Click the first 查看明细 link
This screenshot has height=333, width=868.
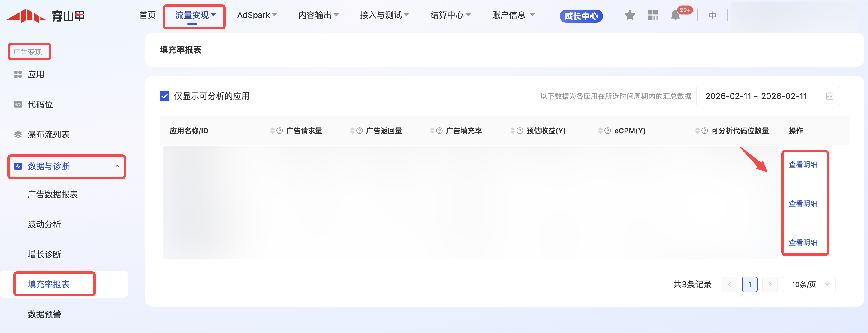point(803,165)
